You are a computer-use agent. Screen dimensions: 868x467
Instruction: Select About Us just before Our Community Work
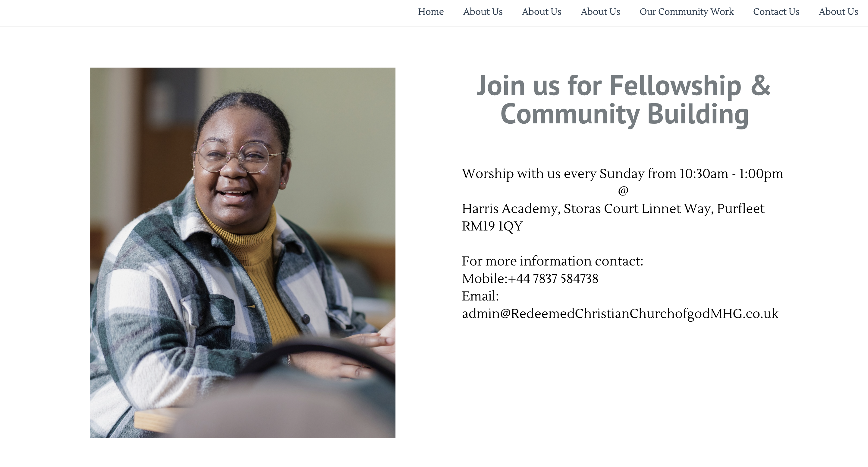click(x=600, y=12)
